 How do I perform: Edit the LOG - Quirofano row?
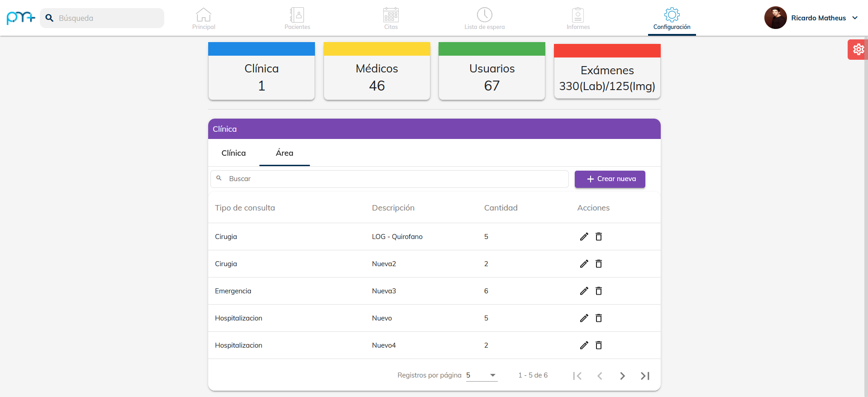pyautogui.click(x=584, y=237)
